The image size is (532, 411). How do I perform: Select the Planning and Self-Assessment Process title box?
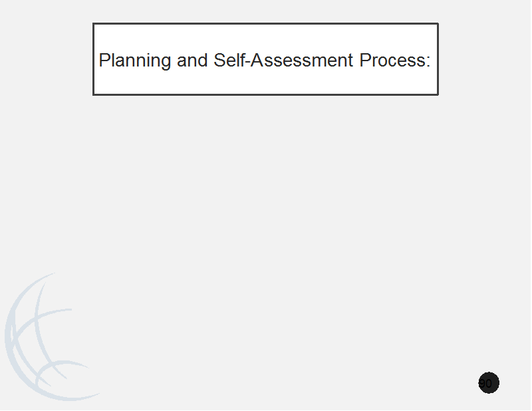[x=265, y=59]
